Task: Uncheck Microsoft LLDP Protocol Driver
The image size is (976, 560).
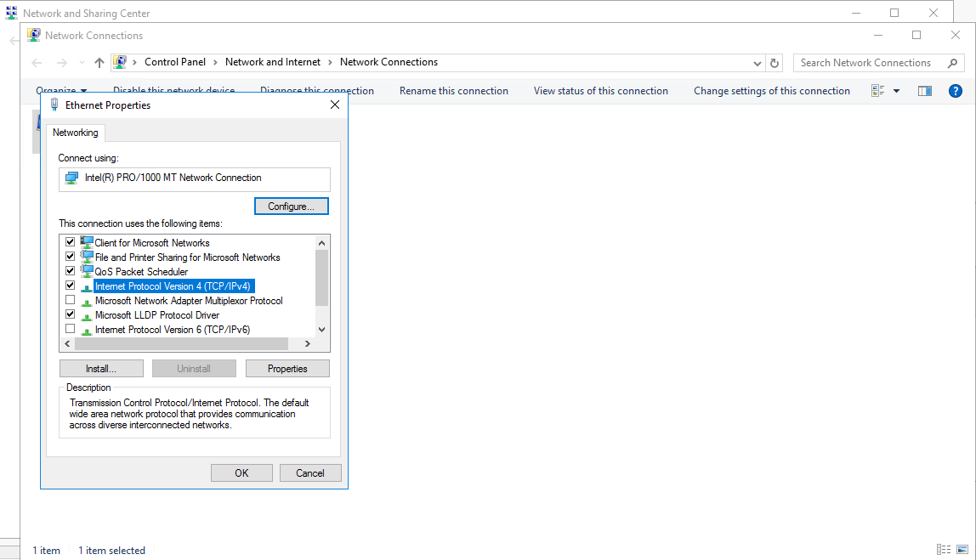Action: [x=71, y=314]
